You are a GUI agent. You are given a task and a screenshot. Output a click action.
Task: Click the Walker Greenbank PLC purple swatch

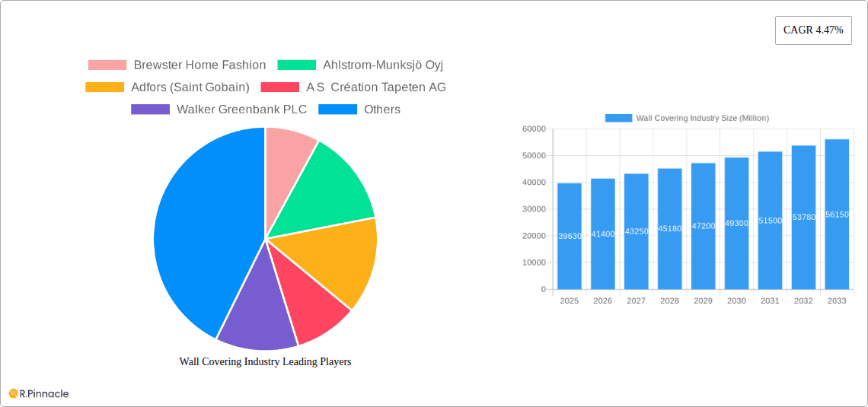click(150, 110)
